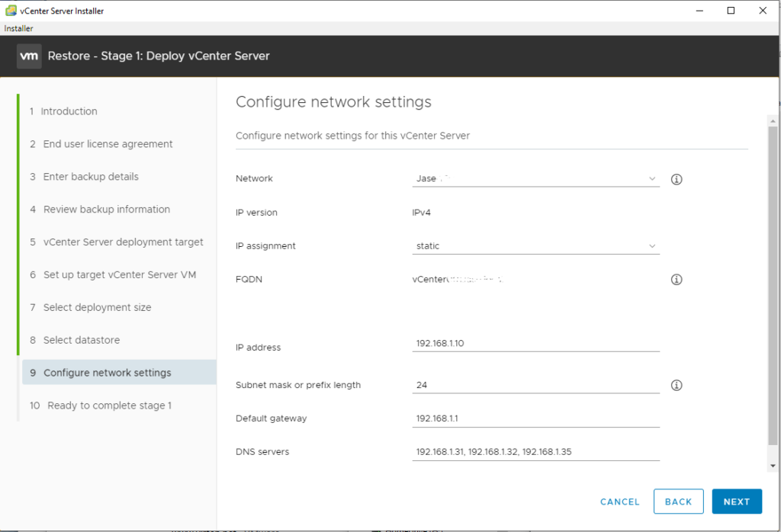Click the Subnet mask info icon
The height and width of the screenshot is (532, 781).
(677, 385)
